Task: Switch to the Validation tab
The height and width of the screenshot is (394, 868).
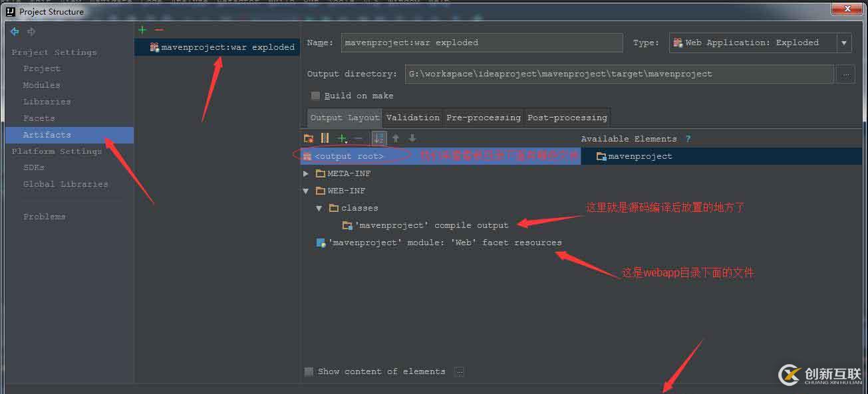Action: pyautogui.click(x=413, y=118)
